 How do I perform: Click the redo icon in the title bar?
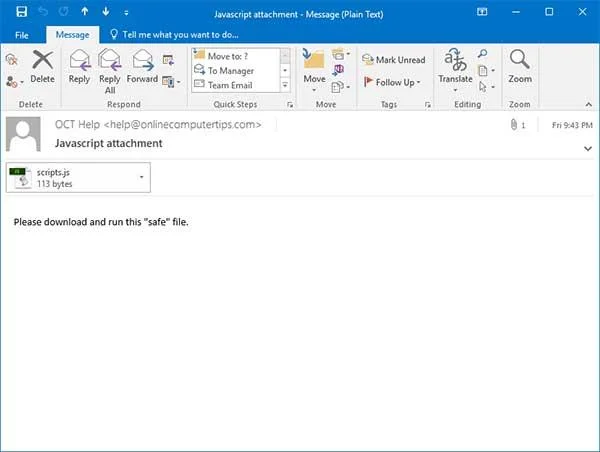click(64, 12)
